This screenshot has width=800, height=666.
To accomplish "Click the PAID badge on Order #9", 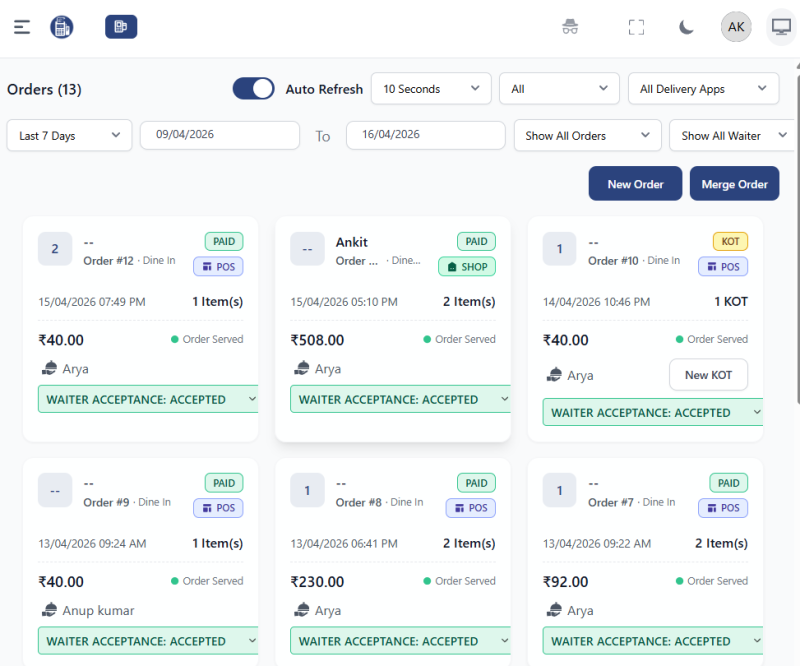I will coord(224,483).
